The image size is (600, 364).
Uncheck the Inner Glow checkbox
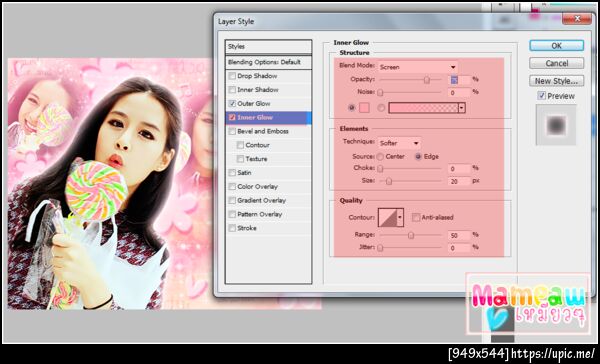point(232,118)
